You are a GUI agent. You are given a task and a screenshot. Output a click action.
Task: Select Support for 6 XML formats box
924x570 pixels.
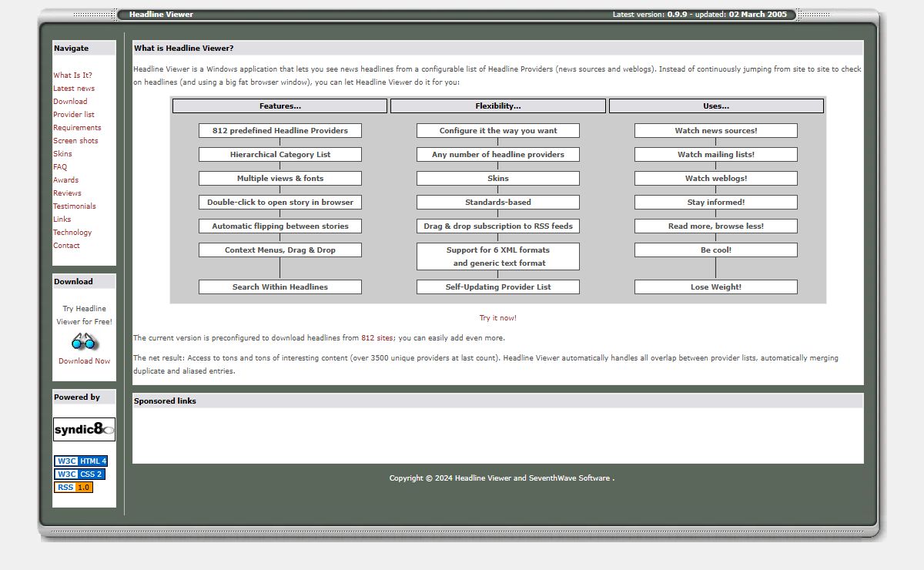click(x=498, y=256)
